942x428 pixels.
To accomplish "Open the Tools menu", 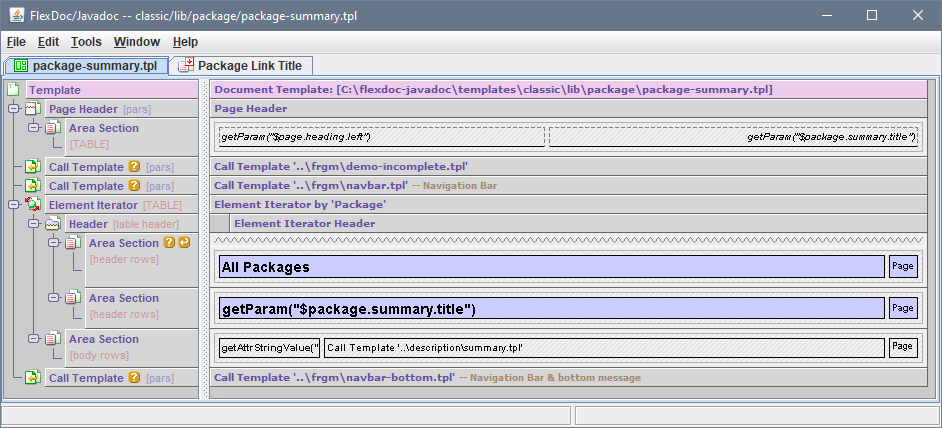I will pyautogui.click(x=86, y=42).
